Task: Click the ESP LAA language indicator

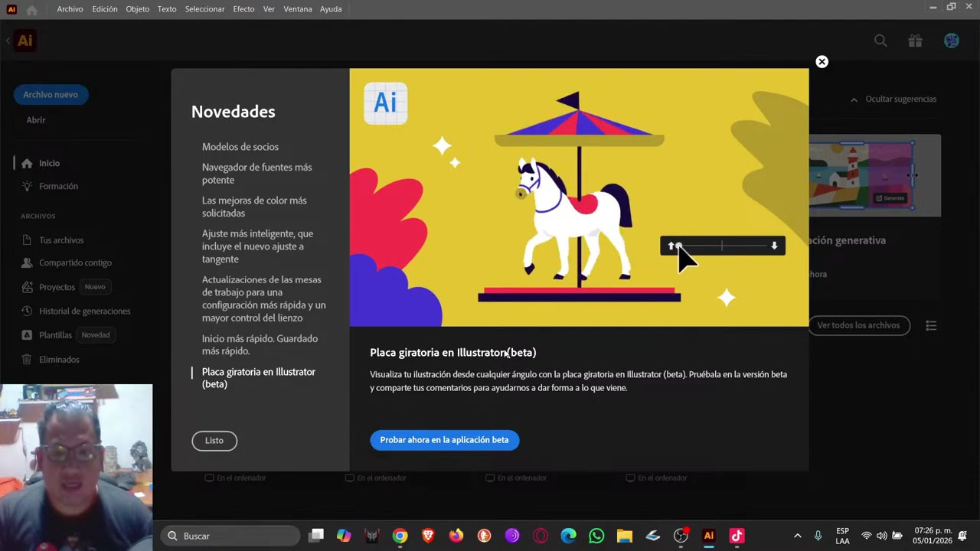Action: (x=842, y=536)
